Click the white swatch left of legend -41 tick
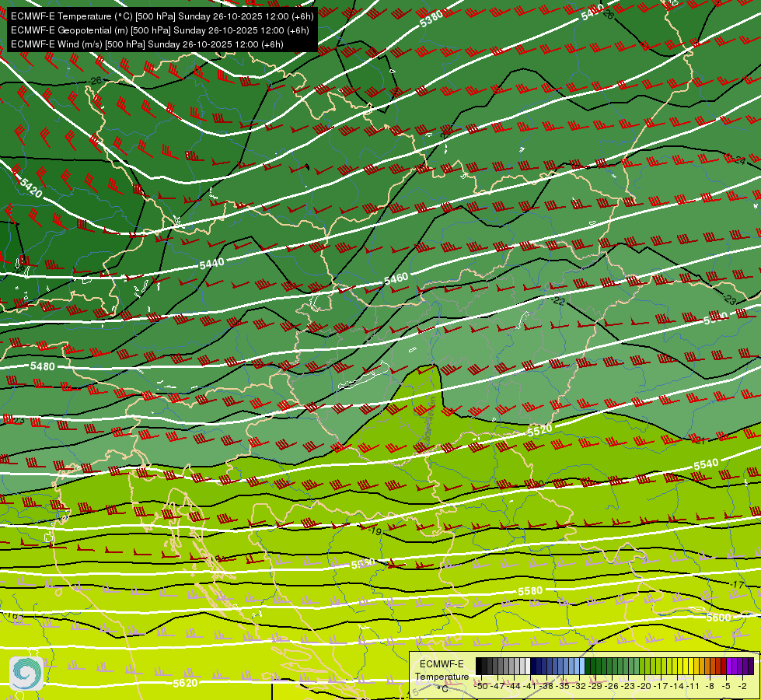 tap(528, 666)
